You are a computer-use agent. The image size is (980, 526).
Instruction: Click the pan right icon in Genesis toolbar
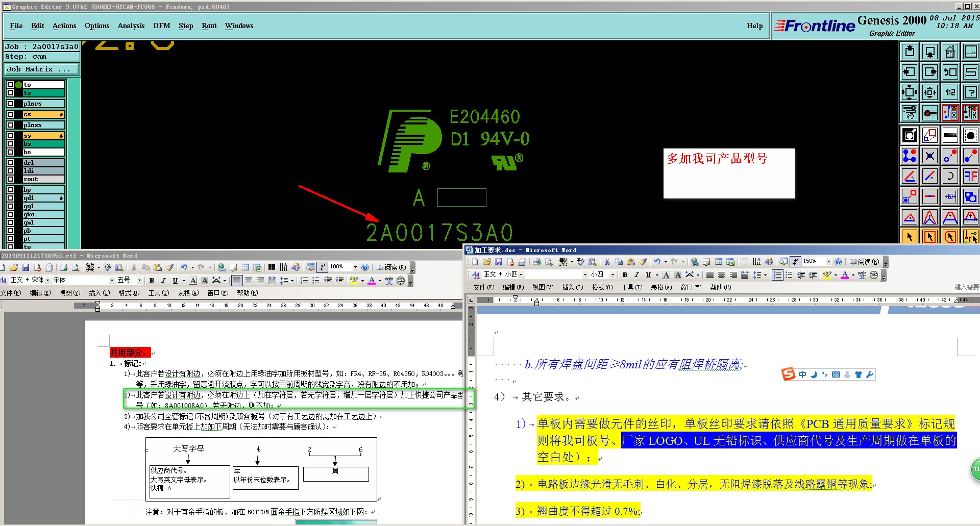[x=930, y=72]
